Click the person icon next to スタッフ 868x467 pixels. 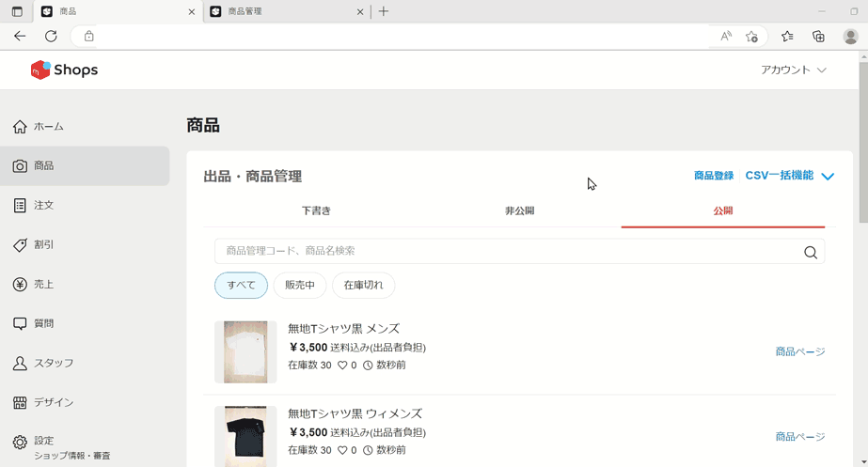(20, 363)
